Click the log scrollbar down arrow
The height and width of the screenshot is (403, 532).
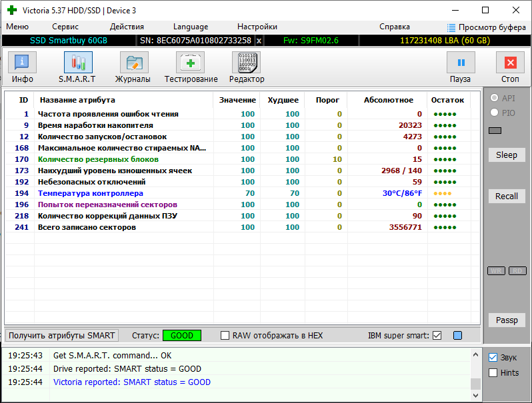pos(475,396)
